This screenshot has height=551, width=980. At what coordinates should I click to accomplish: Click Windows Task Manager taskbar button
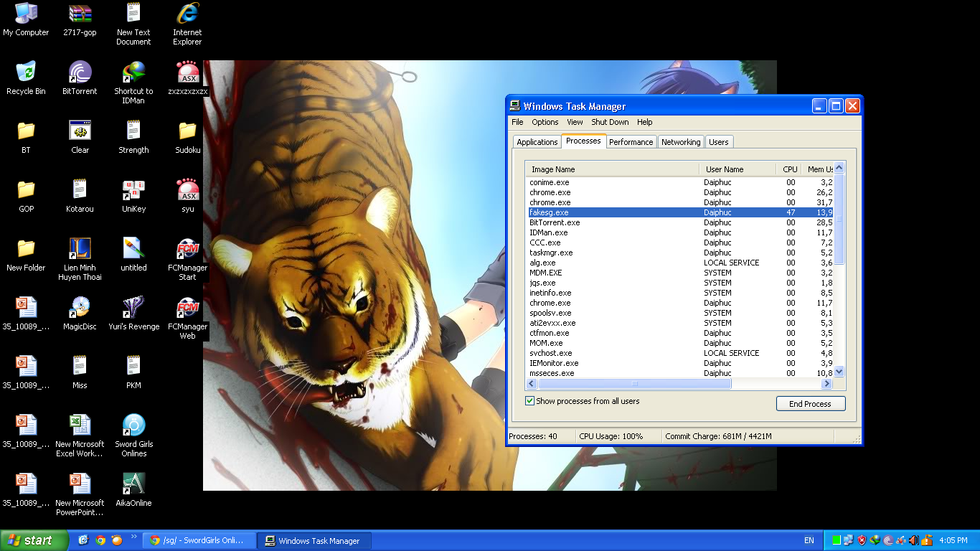314,540
